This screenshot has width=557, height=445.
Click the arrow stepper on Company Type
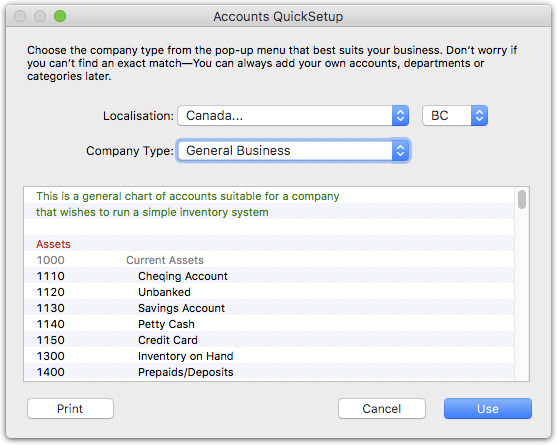[400, 151]
